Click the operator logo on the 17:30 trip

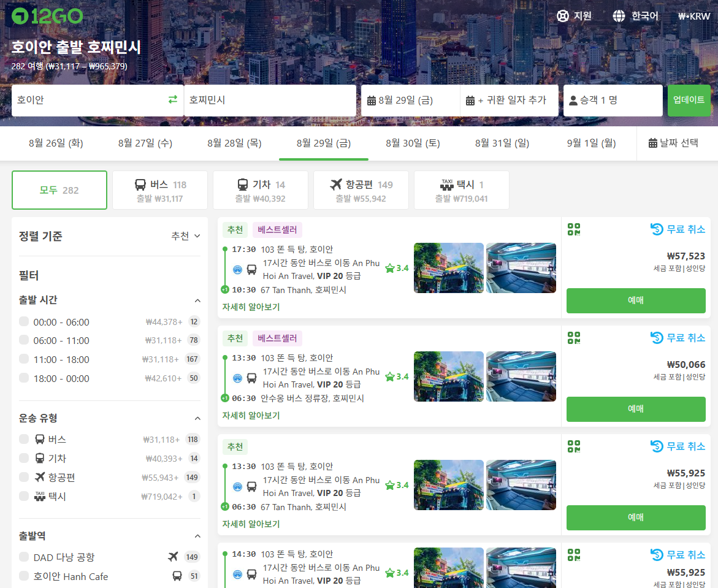pos(237,269)
